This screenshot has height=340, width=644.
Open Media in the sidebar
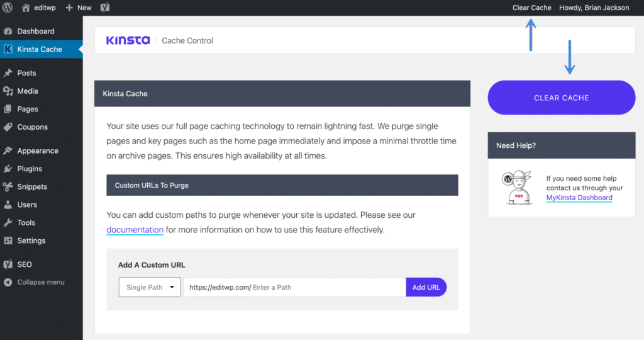28,91
